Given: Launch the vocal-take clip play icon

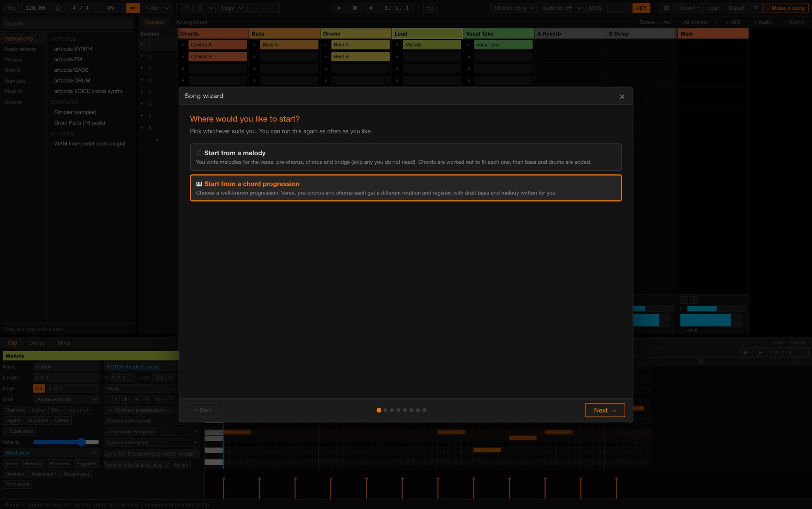Looking at the screenshot, I should tap(469, 45).
